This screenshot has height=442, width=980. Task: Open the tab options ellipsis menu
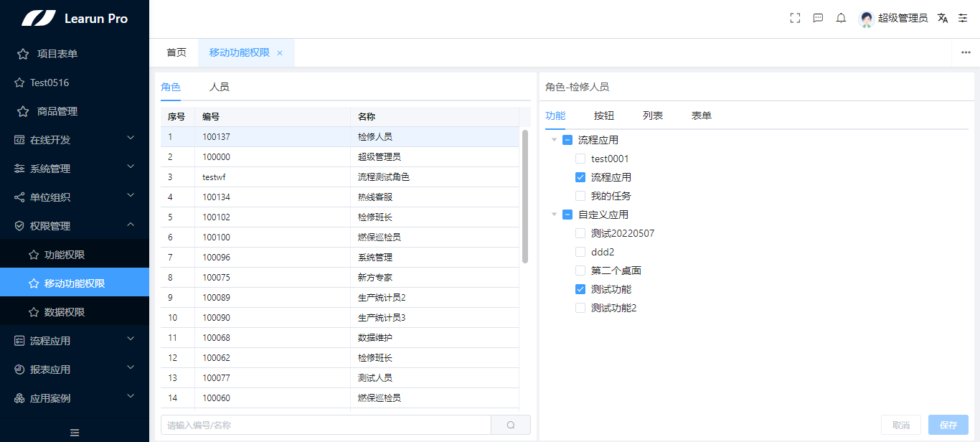(966, 52)
